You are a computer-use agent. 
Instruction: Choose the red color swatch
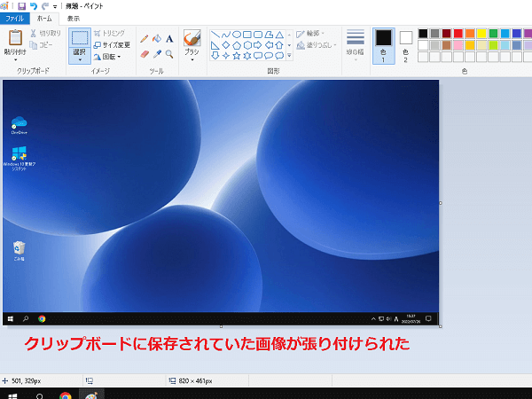click(x=458, y=34)
